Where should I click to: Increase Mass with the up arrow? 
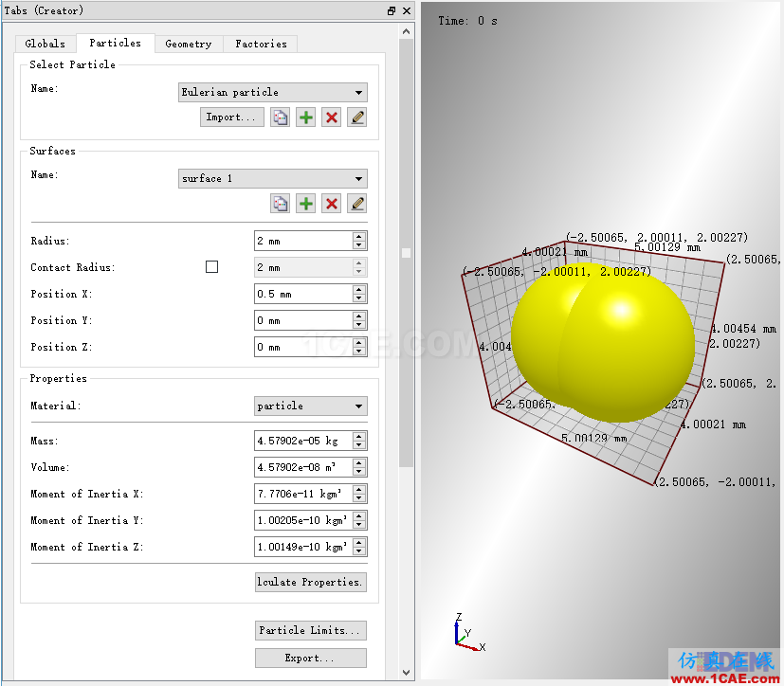pos(359,436)
